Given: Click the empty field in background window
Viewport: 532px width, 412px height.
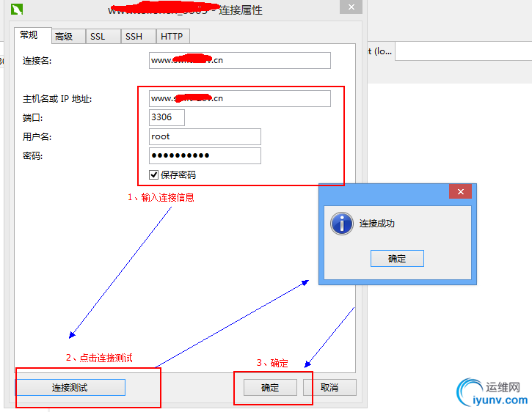Looking at the screenshot, I should pyautogui.click(x=464, y=51).
